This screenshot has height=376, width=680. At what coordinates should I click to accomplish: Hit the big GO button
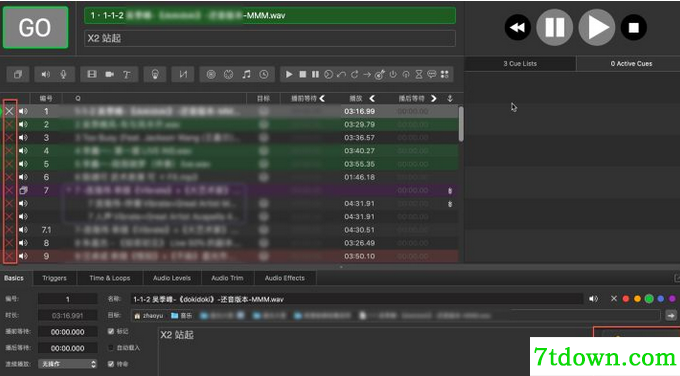35,28
